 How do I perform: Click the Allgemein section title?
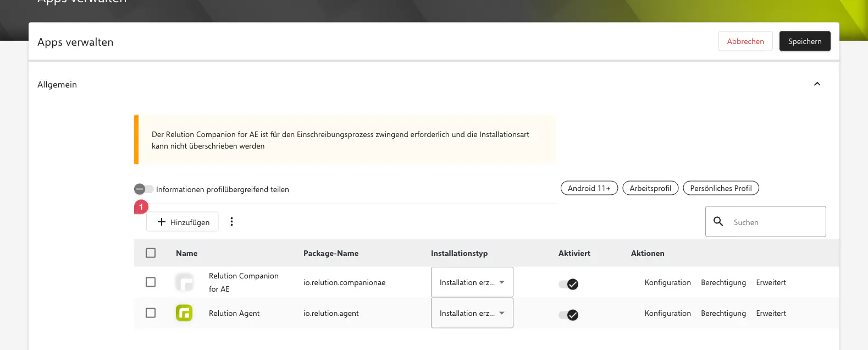(x=57, y=84)
